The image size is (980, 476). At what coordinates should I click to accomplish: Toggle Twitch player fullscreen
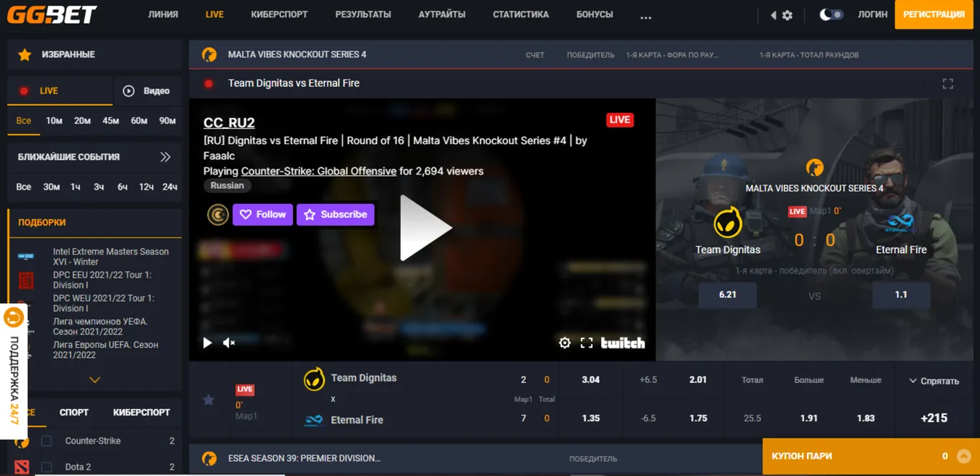pos(587,343)
